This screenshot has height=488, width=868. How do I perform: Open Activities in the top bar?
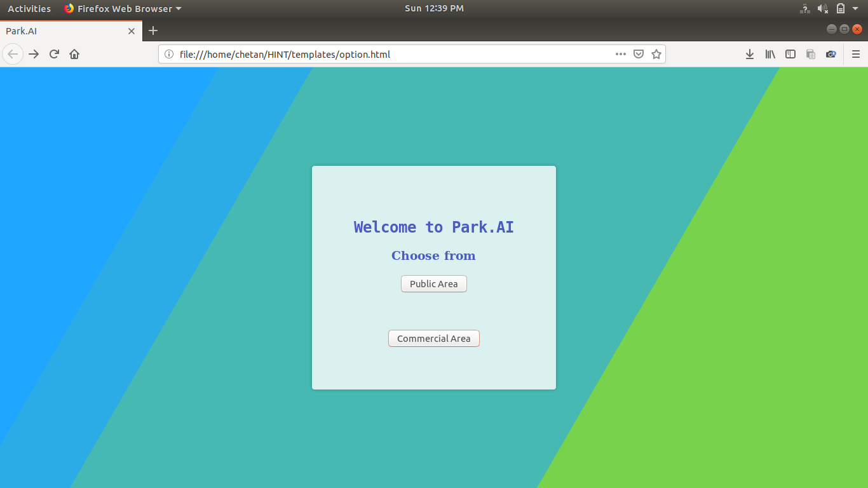(29, 8)
